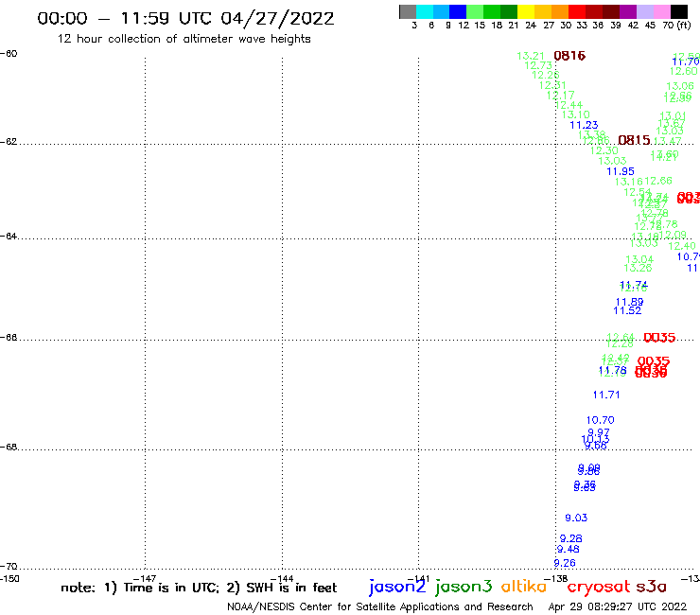Click the '0816' time marker

tap(569, 56)
